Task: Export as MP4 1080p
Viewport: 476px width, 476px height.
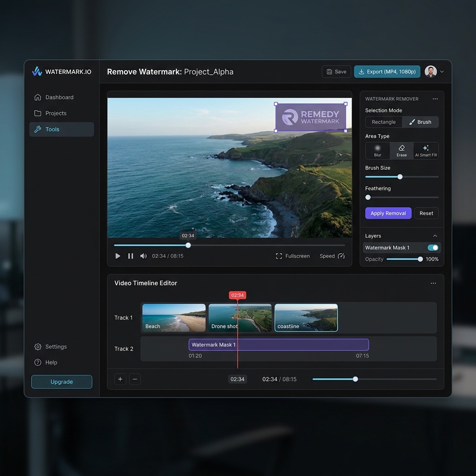Action: point(387,72)
